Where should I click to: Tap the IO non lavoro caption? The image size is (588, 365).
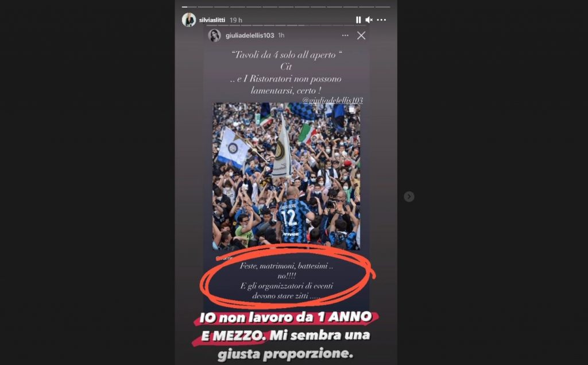click(x=286, y=335)
